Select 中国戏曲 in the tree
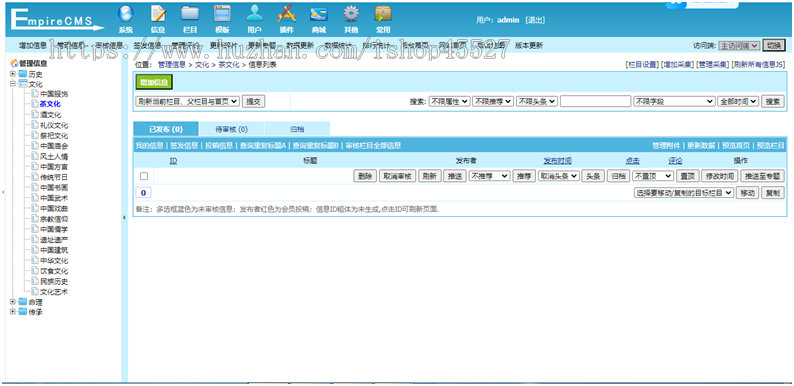The width and height of the screenshot is (794, 386). click(x=54, y=208)
